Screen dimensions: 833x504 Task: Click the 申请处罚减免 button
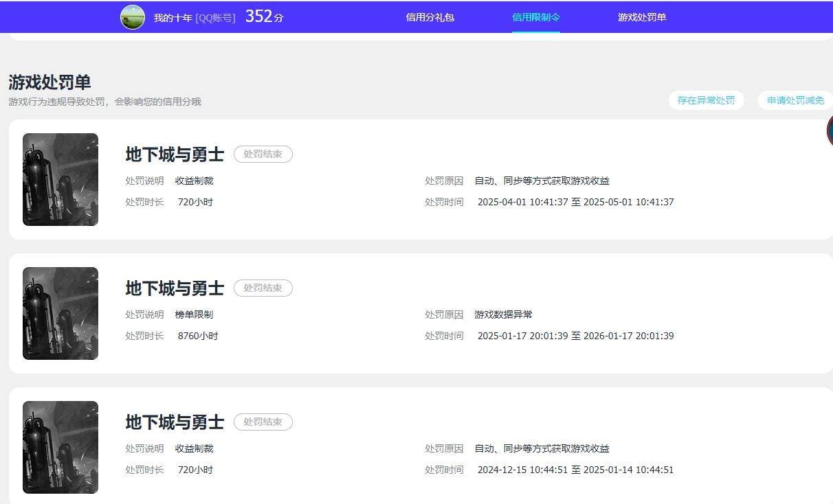(795, 100)
